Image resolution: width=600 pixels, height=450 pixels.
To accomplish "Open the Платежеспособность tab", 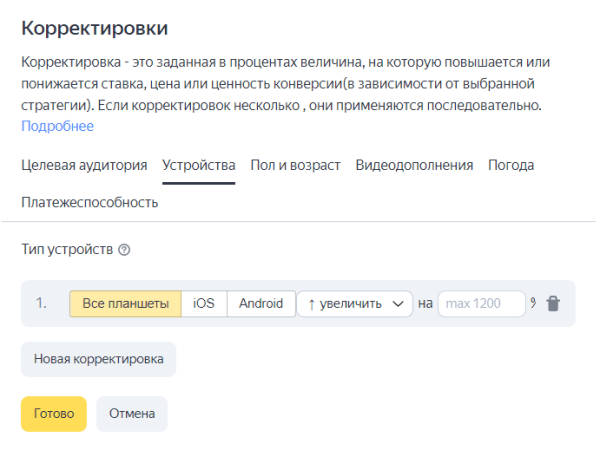I will pyautogui.click(x=90, y=202).
